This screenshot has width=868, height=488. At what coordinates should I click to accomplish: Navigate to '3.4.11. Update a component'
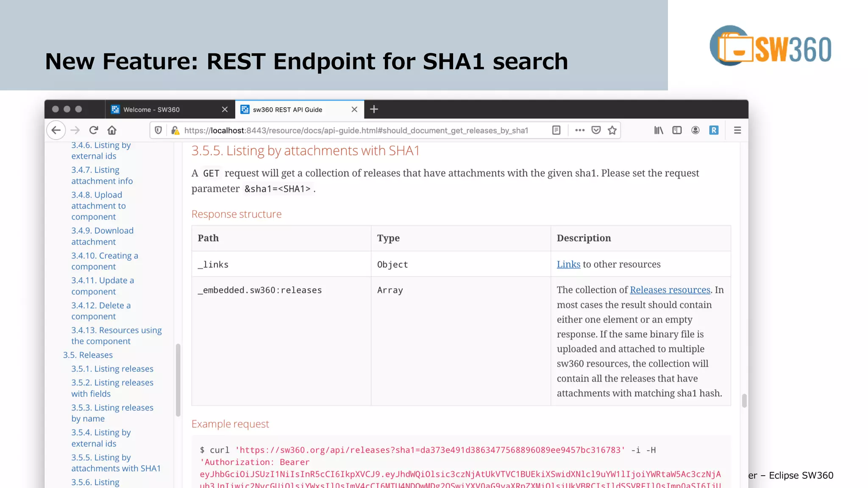click(102, 286)
